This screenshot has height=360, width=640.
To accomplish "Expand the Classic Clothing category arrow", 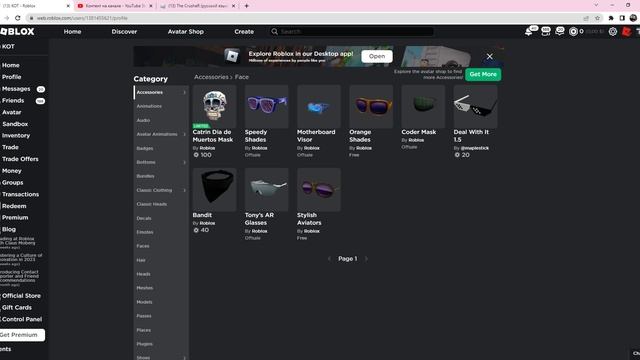I will coord(184,190).
